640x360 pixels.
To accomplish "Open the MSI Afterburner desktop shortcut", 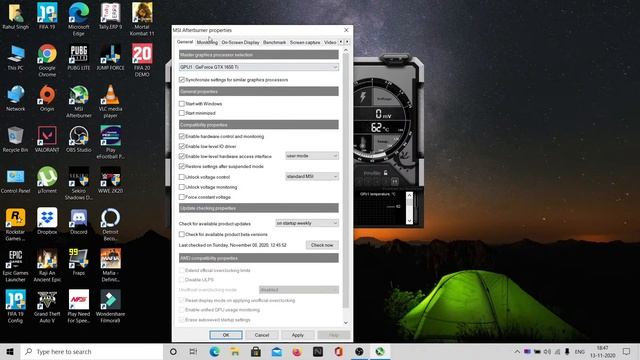I will click(78, 102).
